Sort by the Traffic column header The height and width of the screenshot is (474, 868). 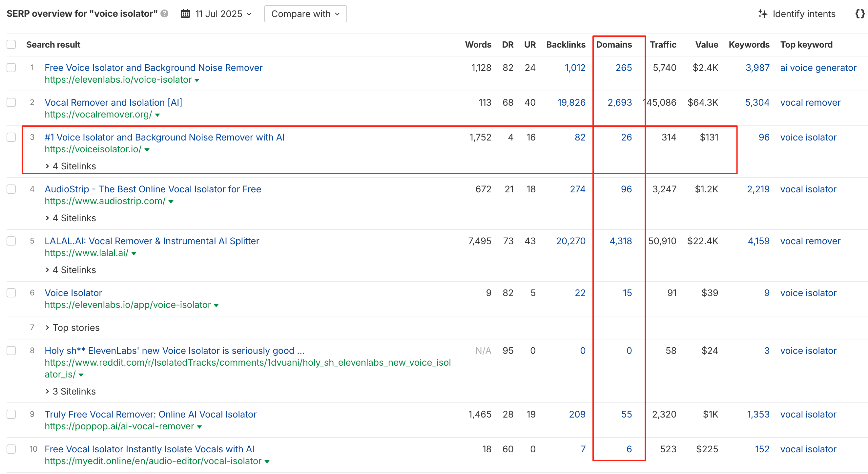coord(662,45)
